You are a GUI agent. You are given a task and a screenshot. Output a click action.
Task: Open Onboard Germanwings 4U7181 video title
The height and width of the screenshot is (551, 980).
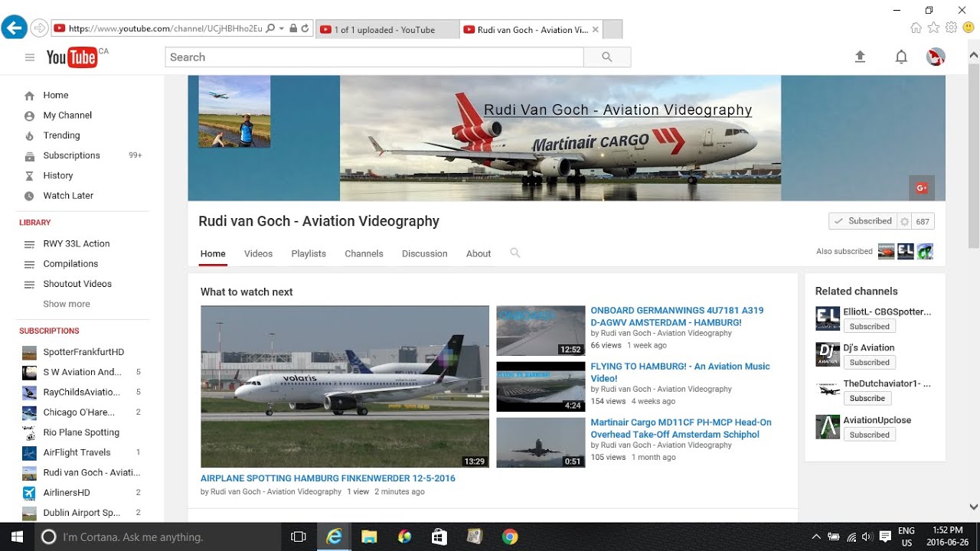coord(677,317)
